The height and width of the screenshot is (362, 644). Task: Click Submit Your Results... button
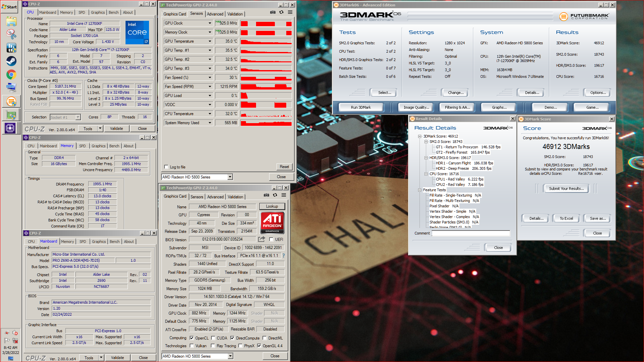click(566, 189)
